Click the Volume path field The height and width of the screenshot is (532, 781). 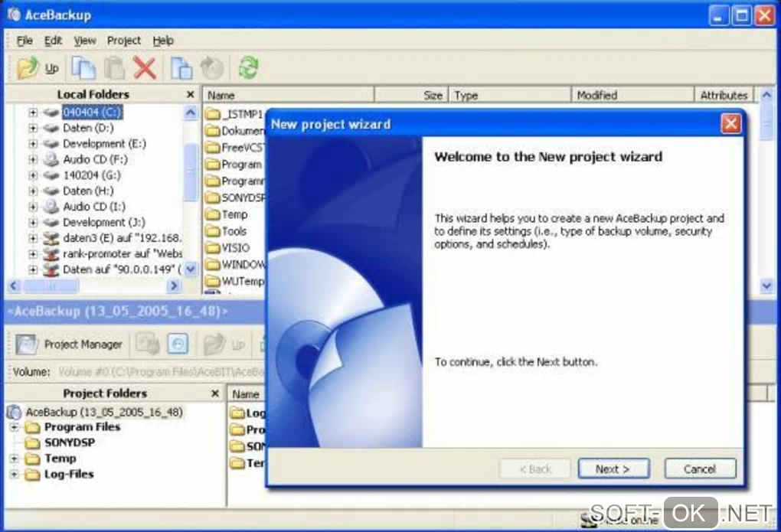pos(160,371)
